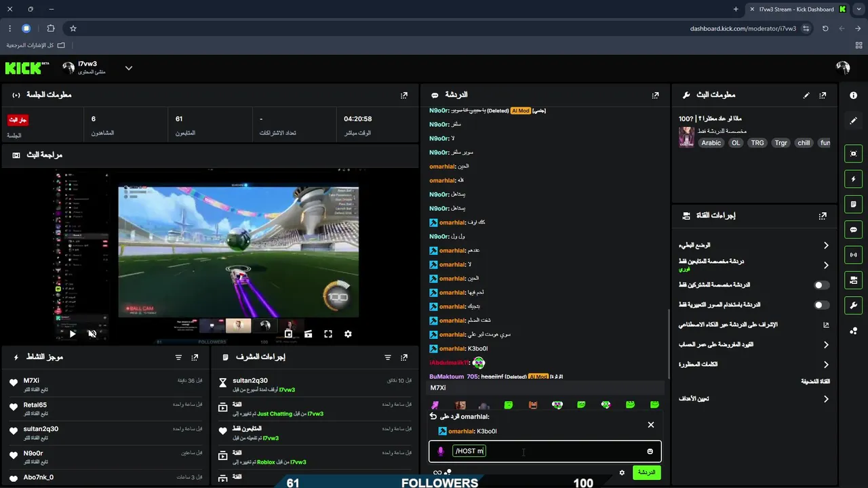Screen dimensions: 868x488
Task: Edit stream info with pencil icon
Action: (x=806, y=96)
